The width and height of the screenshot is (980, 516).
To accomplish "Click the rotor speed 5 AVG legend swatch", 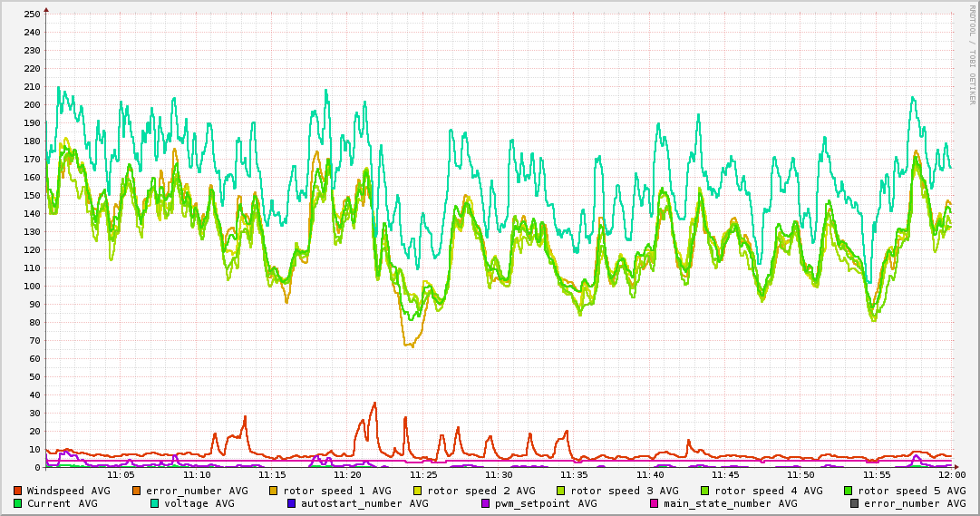I will tap(849, 491).
